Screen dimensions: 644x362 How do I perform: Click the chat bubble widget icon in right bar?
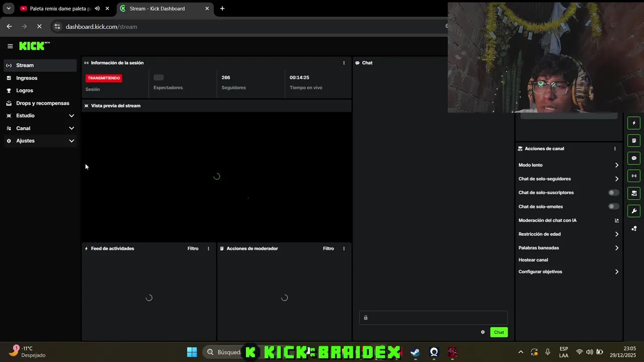(634, 158)
